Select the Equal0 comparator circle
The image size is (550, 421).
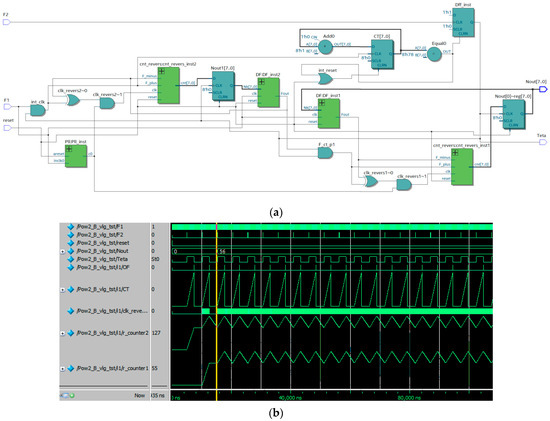click(434, 54)
